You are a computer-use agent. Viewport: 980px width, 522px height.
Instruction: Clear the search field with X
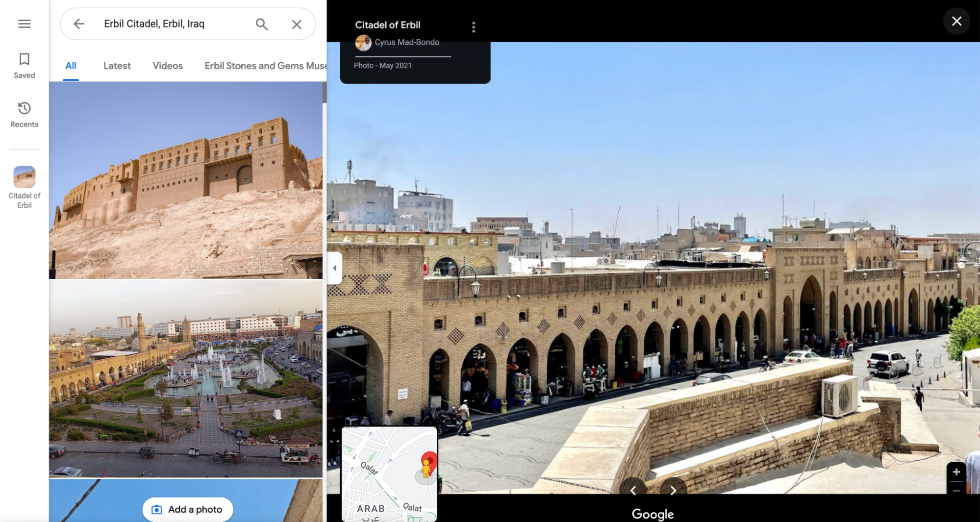[296, 24]
